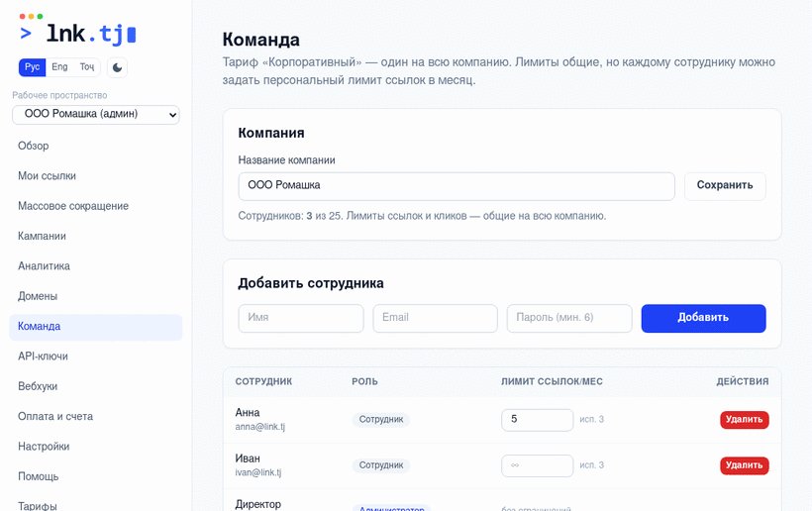Screen dimensions: 812x511
Task: Focus the Email input field
Action: [435, 318]
